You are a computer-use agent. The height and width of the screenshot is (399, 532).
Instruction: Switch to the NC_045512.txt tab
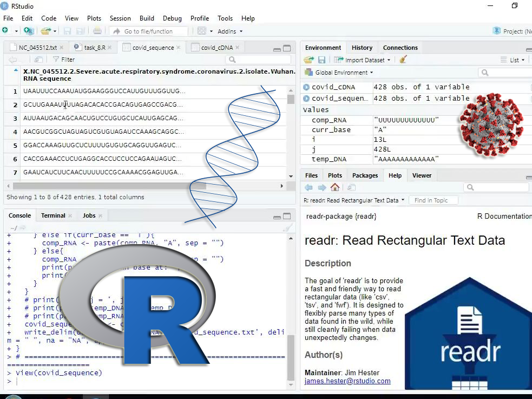click(x=38, y=48)
